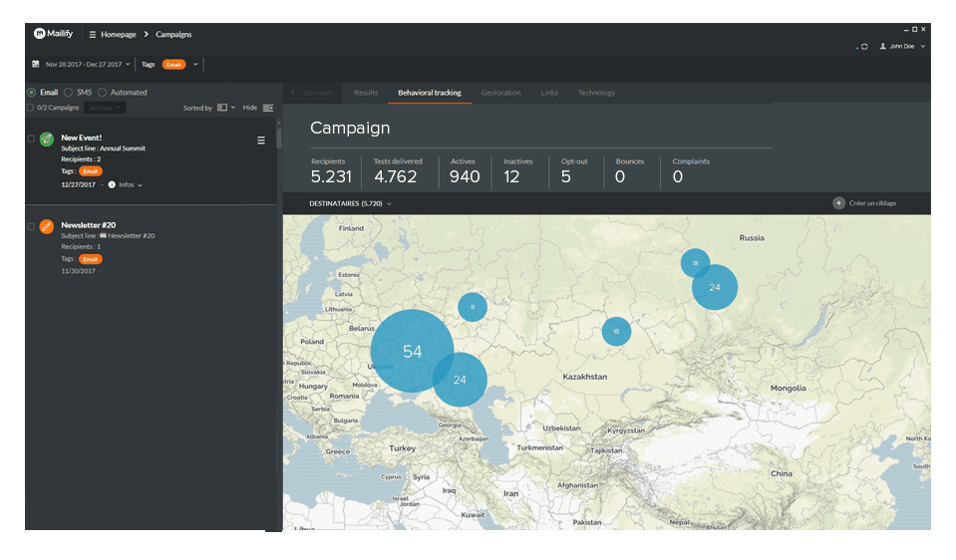Image resolution: width=956 pixels, height=560 pixels.
Task: Select the 15 cluster bubble above Kazakhstan
Action: click(x=616, y=332)
